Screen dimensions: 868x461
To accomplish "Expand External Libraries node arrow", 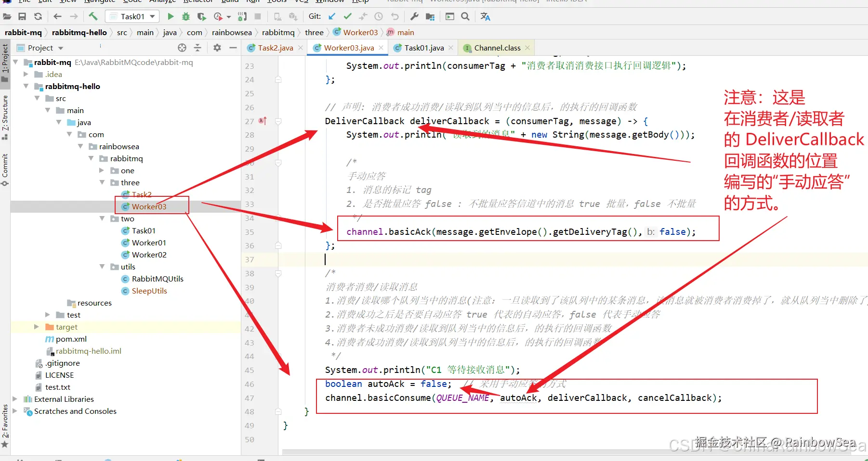I will [15, 399].
